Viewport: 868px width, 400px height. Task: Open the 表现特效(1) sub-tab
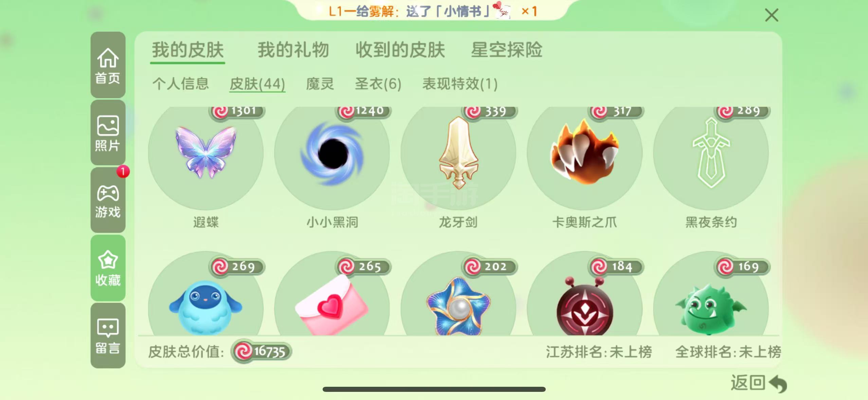click(x=460, y=84)
